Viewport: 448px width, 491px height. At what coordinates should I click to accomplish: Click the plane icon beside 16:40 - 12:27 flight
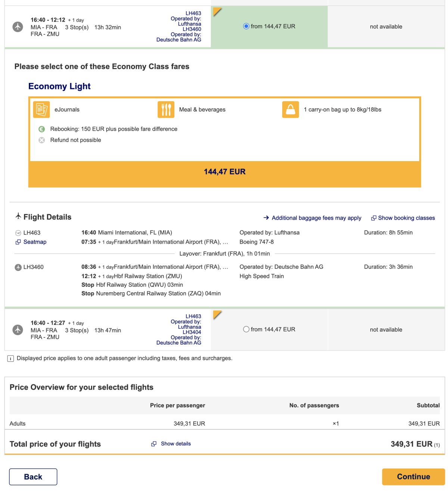(x=18, y=330)
